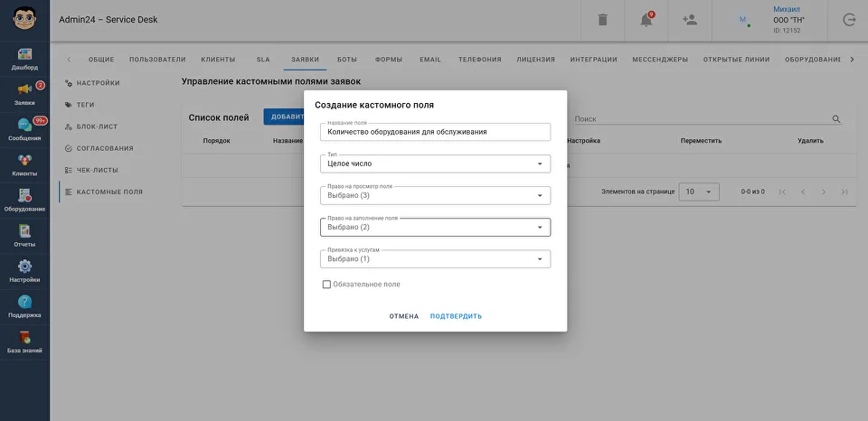Open the Dashboard icon in sidebar
The image size is (868, 421).
point(25,57)
